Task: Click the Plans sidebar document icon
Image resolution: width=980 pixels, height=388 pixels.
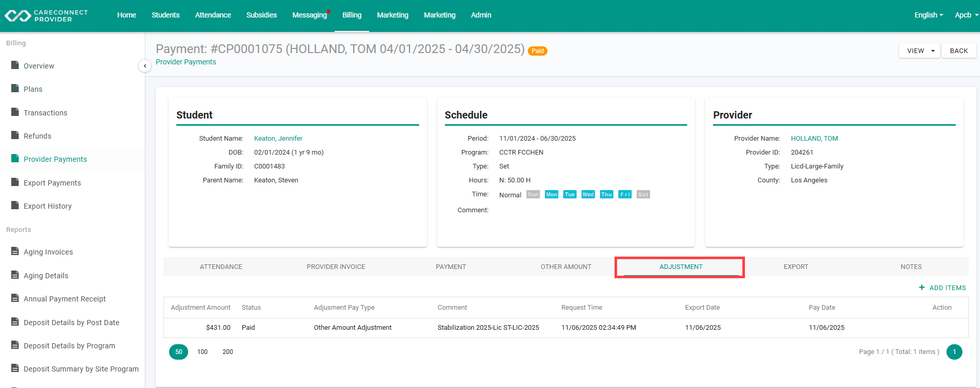Action: coord(15,89)
